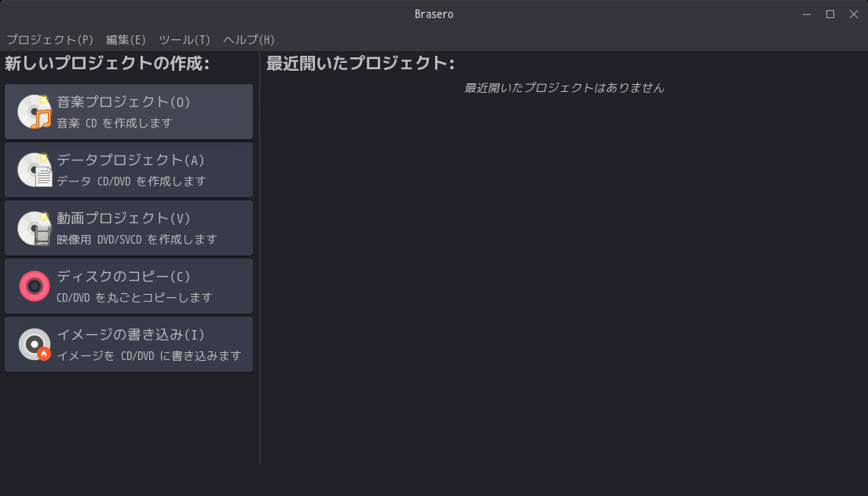Open the ツール(T) menu
Screen dimensions: 868x496
pos(185,40)
